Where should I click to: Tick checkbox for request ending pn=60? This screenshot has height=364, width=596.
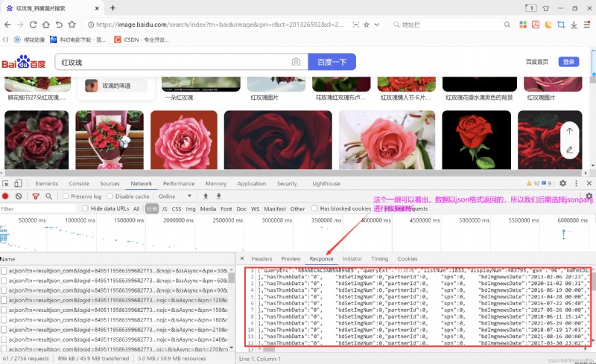point(4,281)
